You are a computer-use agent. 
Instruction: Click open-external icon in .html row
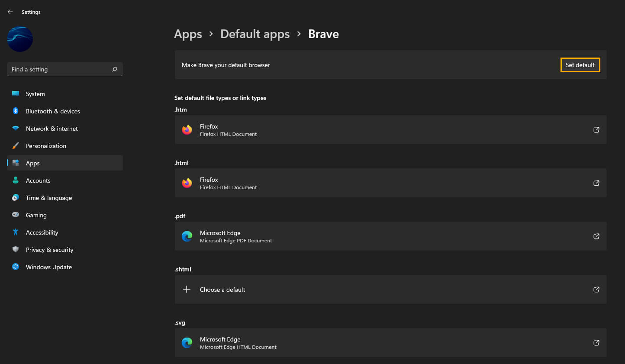tap(596, 183)
